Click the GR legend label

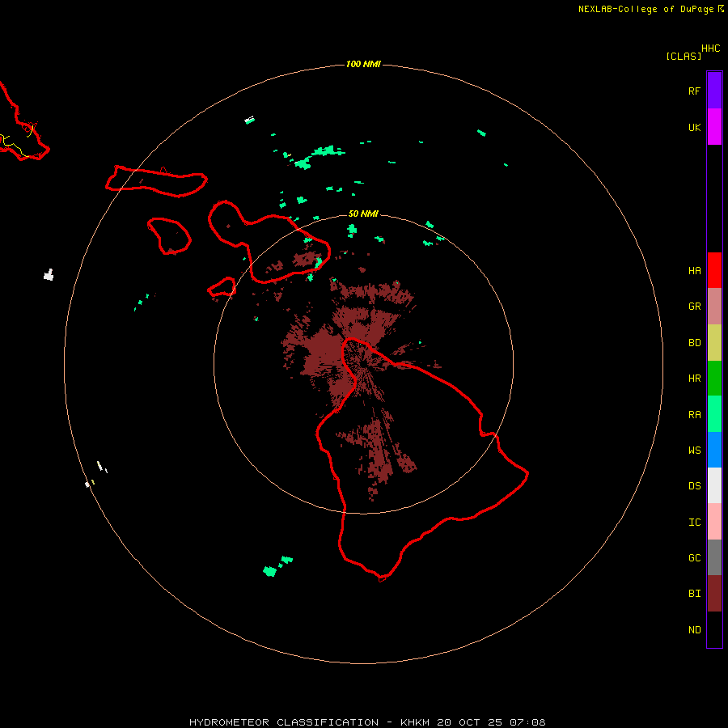(694, 307)
